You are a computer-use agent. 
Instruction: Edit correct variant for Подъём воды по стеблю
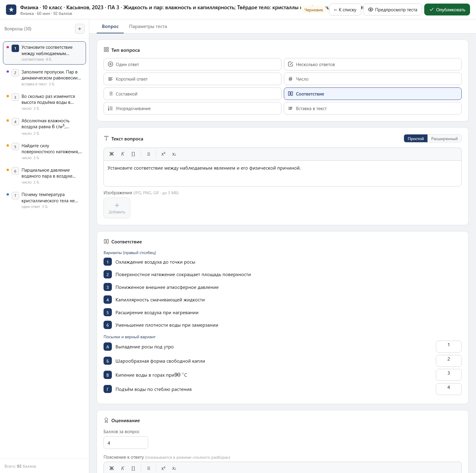(448, 389)
